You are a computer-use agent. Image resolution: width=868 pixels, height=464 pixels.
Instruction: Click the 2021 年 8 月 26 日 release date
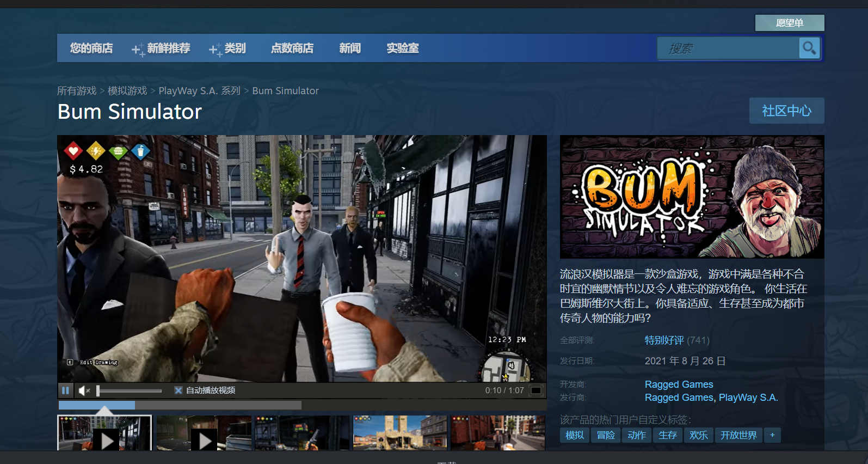(x=685, y=361)
